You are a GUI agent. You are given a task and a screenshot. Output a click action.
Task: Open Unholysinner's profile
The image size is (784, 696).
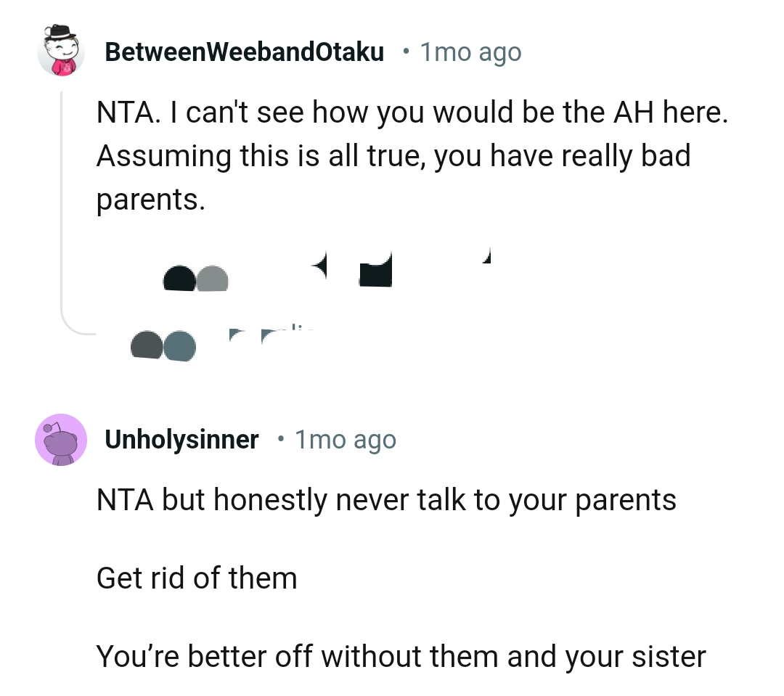(182, 438)
